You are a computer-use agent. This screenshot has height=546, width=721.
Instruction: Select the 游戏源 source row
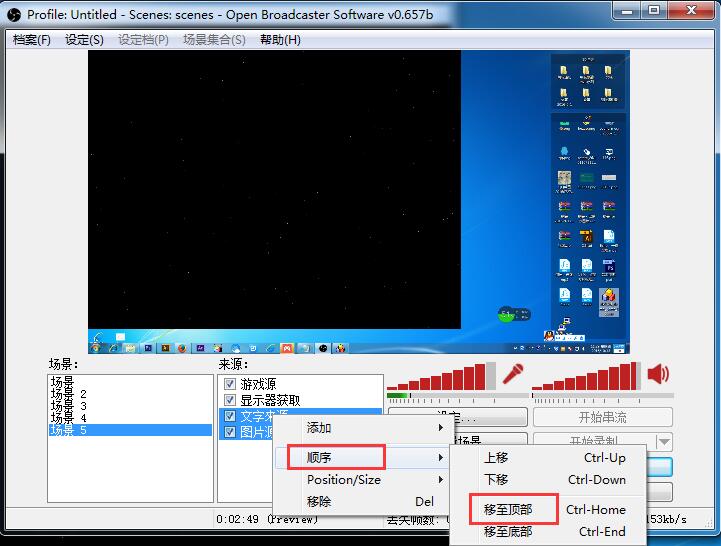coord(301,384)
